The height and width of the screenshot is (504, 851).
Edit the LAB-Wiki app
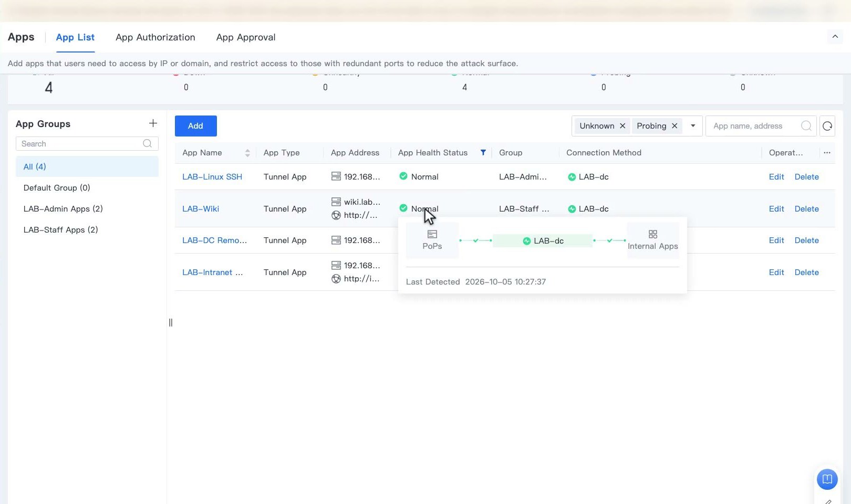776,209
